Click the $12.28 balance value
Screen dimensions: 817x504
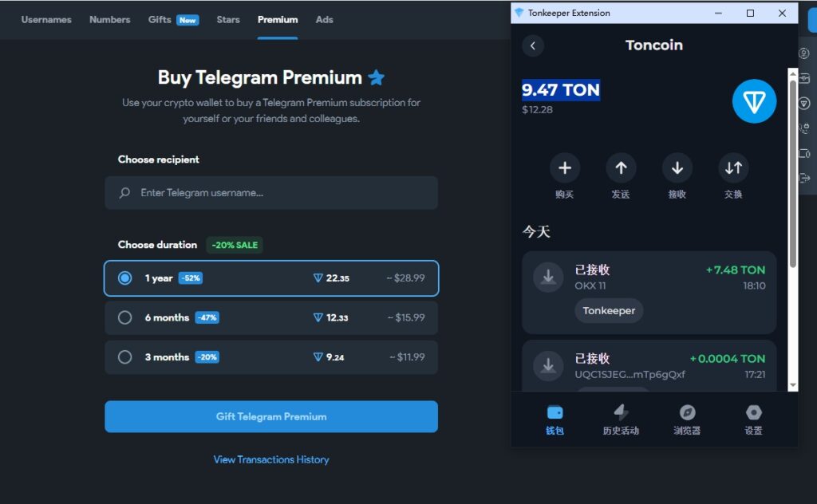[537, 110]
